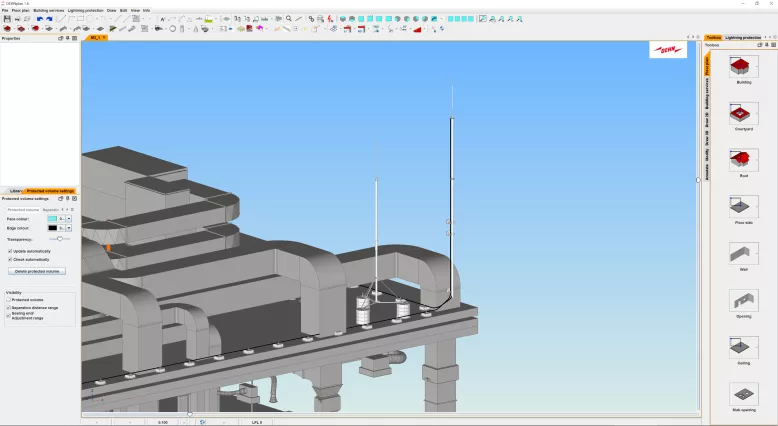This screenshot has width=778, height=426.
Task: Switch to the Library tab
Action: point(15,191)
